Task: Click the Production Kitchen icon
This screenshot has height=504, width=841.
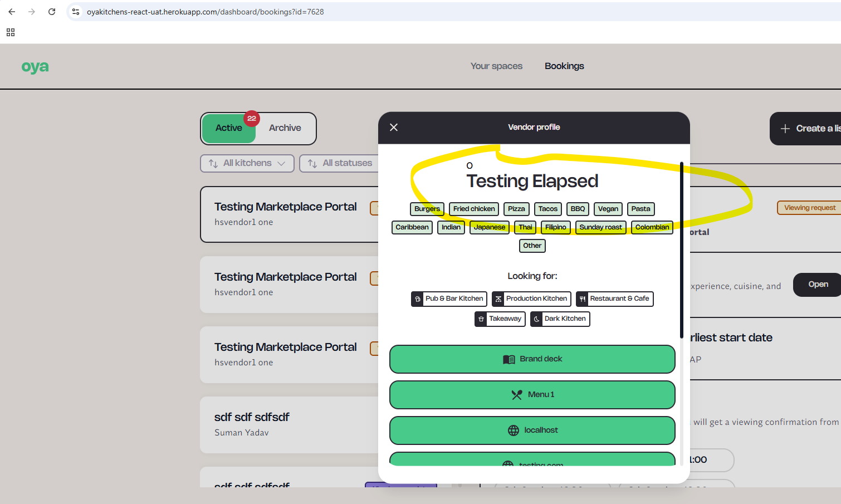Action: (498, 299)
